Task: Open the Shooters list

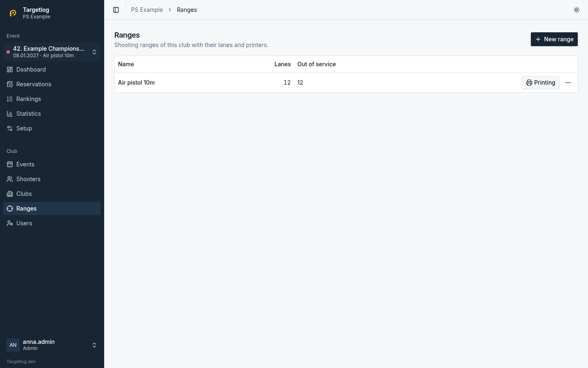Action: pos(52,179)
